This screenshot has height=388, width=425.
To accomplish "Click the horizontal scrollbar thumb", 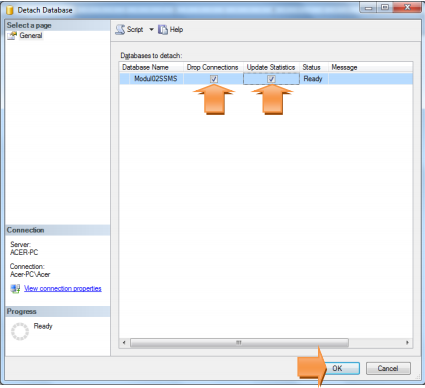I will click(239, 343).
